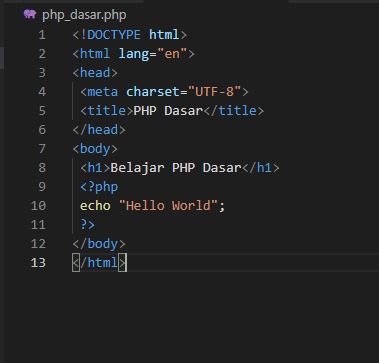
Task: Click the text PHP Dasar inside title
Action: coord(168,111)
